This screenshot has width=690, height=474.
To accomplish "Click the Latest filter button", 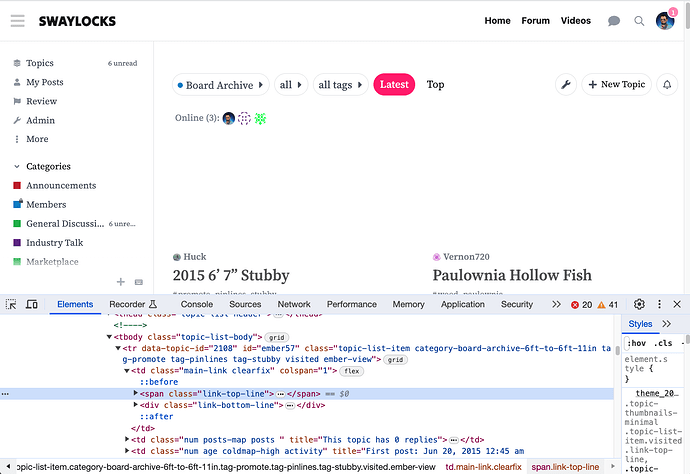I will click(394, 85).
